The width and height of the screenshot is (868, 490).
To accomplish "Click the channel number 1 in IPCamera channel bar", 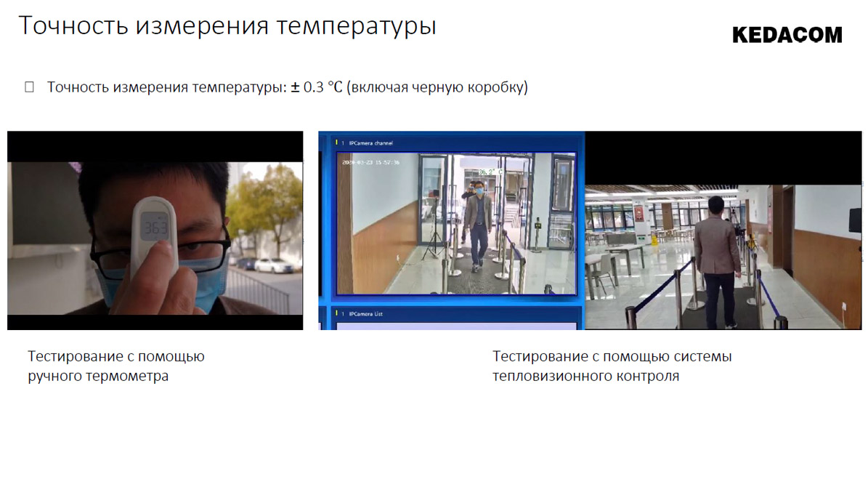I will [x=342, y=142].
